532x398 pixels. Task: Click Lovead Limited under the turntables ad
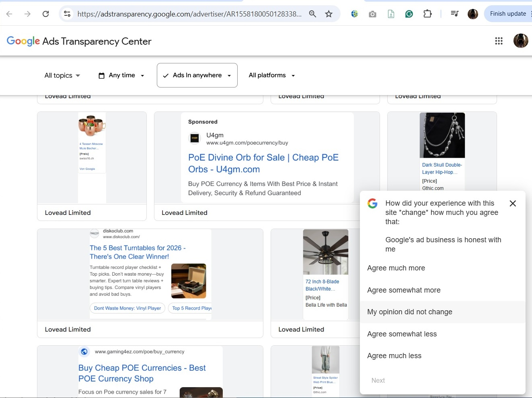point(68,329)
